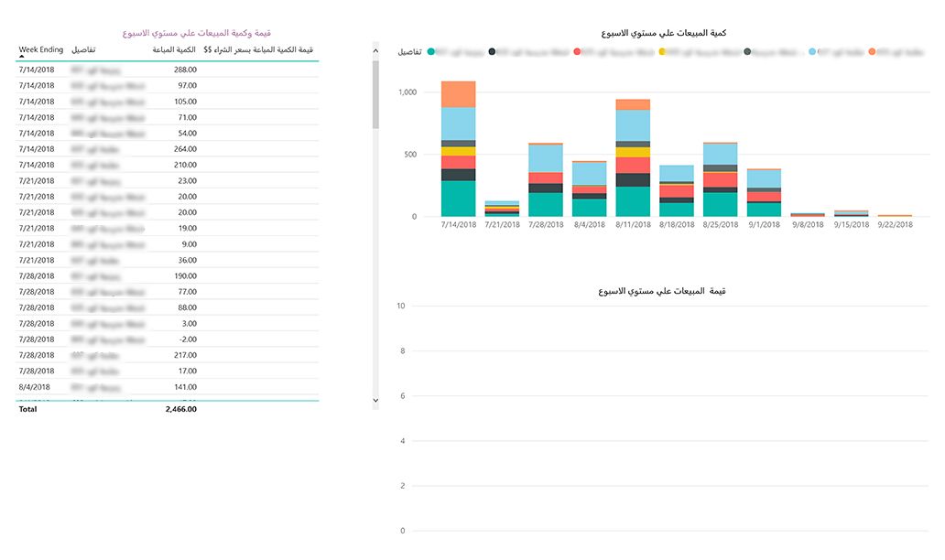Click the قيمة الكمية المباعة بسعر الشراء header
This screenshot has width=945, height=560.
point(258,49)
